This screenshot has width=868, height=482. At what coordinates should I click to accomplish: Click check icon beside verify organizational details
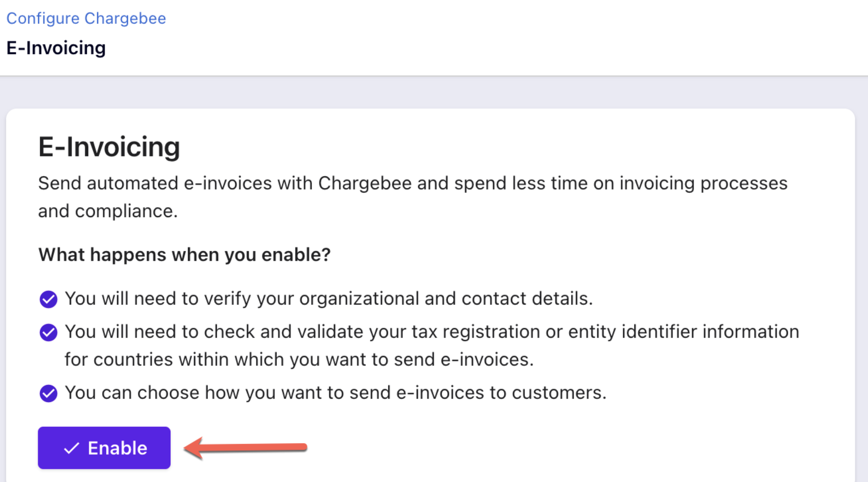pos(48,299)
